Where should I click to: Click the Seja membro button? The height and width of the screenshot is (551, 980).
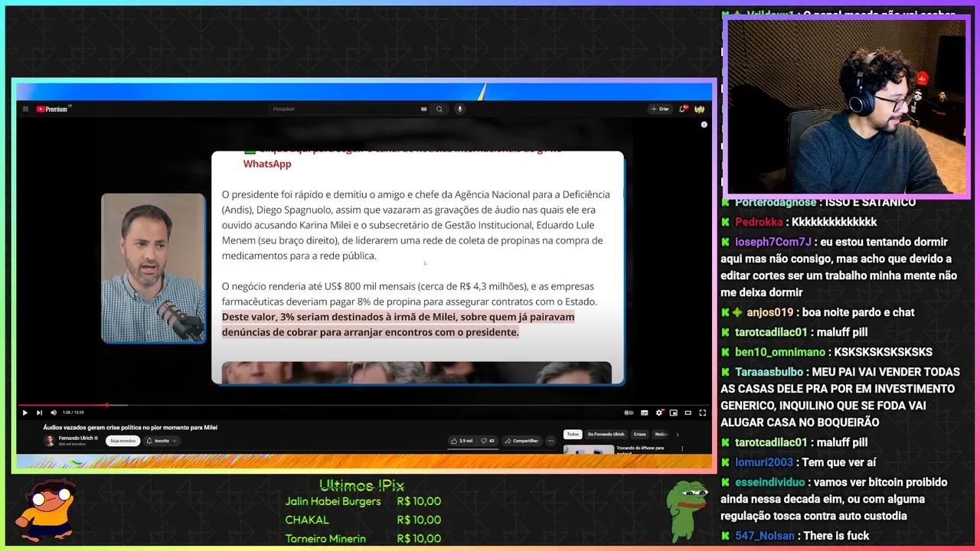(123, 441)
